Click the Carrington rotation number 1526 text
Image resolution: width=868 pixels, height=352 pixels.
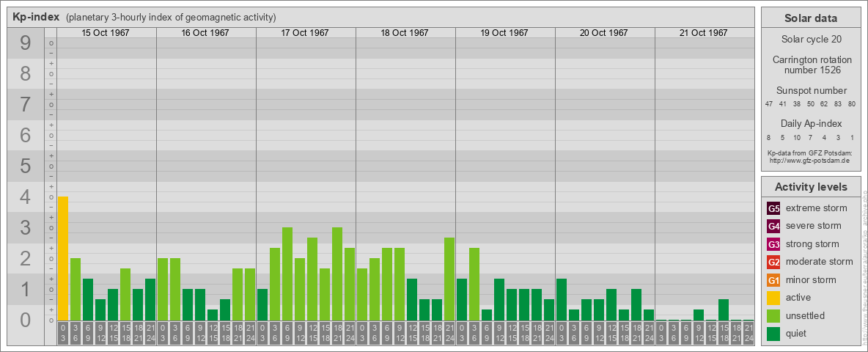pos(811,65)
